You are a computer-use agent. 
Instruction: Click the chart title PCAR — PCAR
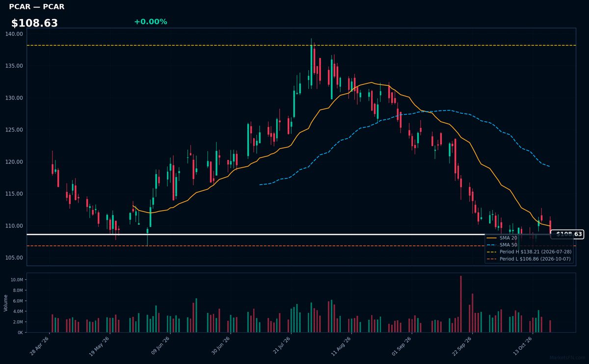point(36,7)
